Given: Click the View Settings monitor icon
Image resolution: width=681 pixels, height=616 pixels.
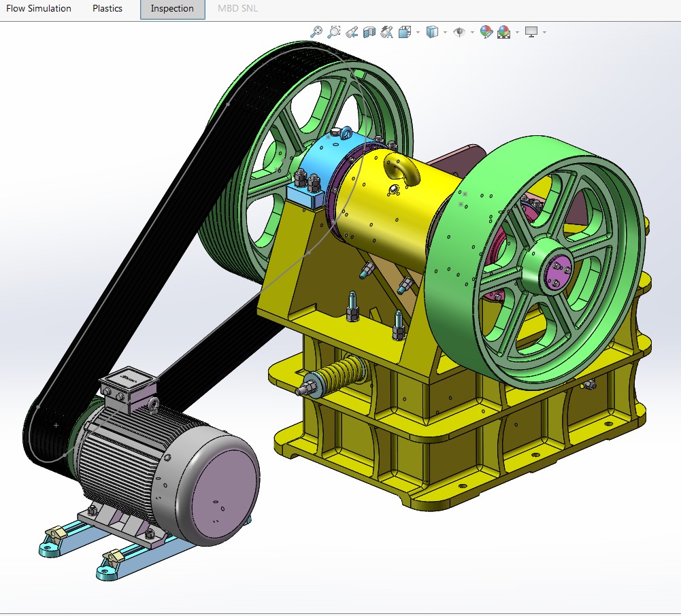Looking at the screenshot, I should pyautogui.click(x=531, y=32).
